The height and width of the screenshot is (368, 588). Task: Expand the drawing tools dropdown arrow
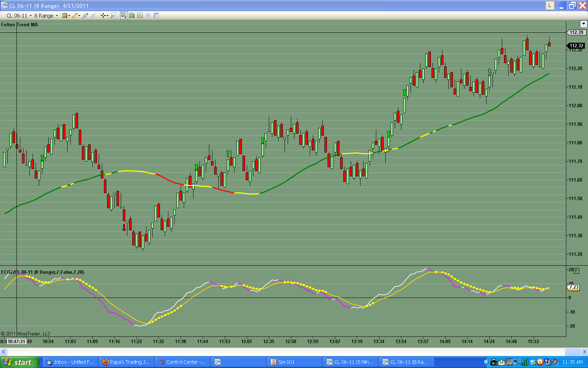(x=79, y=15)
